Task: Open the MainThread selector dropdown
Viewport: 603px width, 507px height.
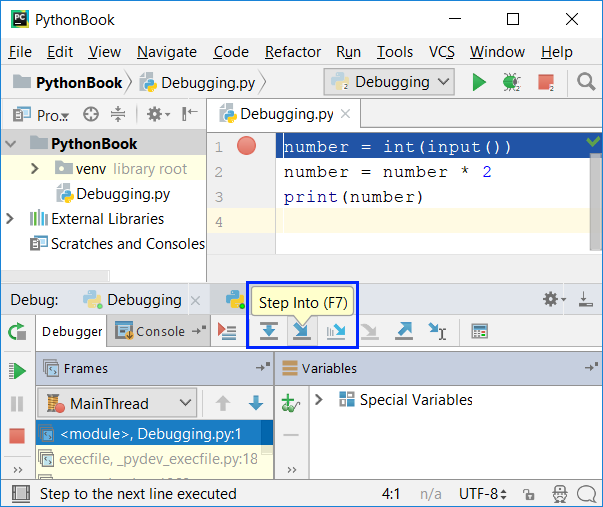Action: 117,404
